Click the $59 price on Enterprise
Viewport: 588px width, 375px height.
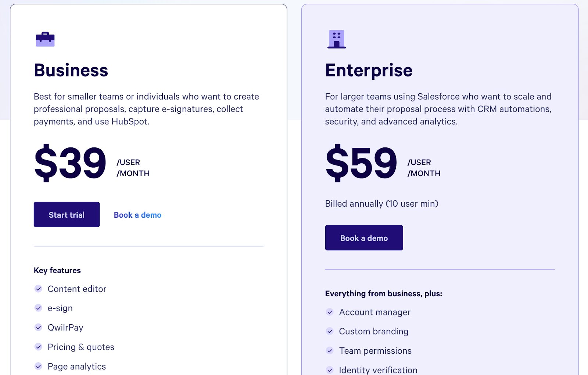pos(361,162)
